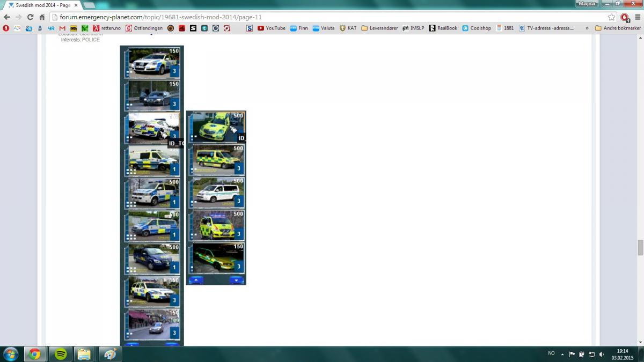Select the white ambulance van thumbnail
Screen dimensions: 644x362
(x=216, y=193)
